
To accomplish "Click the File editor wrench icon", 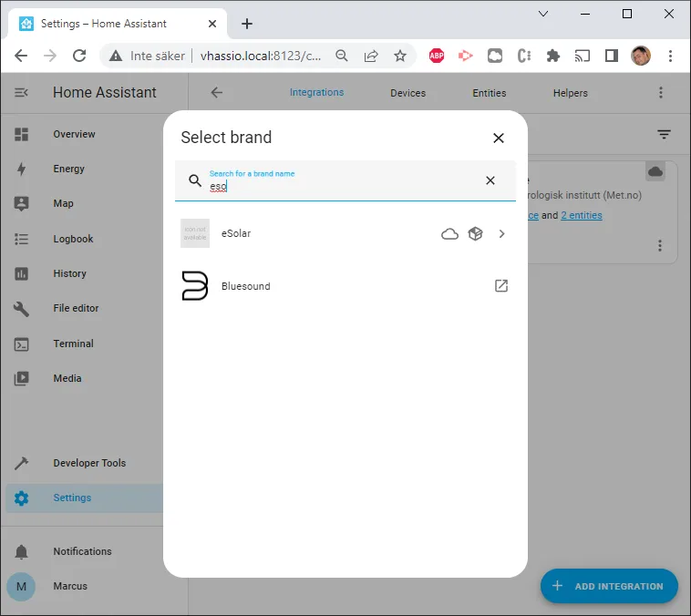I will click(21, 309).
